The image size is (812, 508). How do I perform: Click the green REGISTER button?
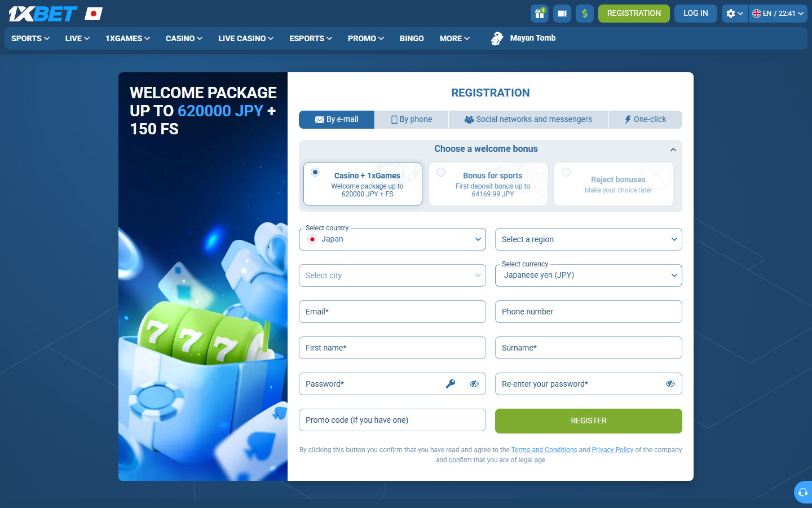[589, 421]
